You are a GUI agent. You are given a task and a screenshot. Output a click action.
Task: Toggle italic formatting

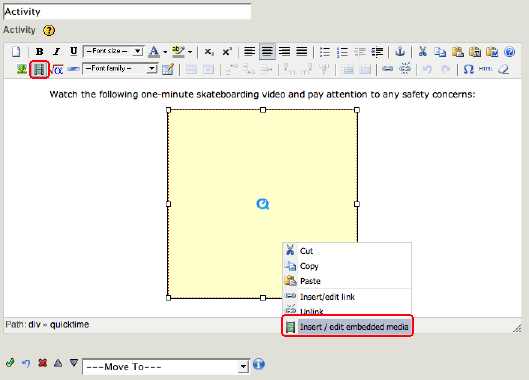click(56, 52)
